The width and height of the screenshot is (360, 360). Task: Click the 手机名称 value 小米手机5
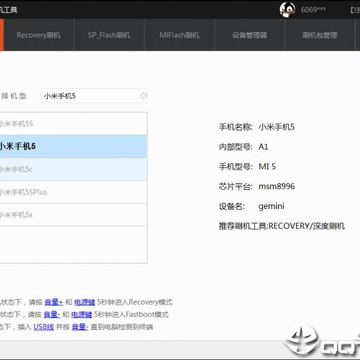click(x=276, y=127)
